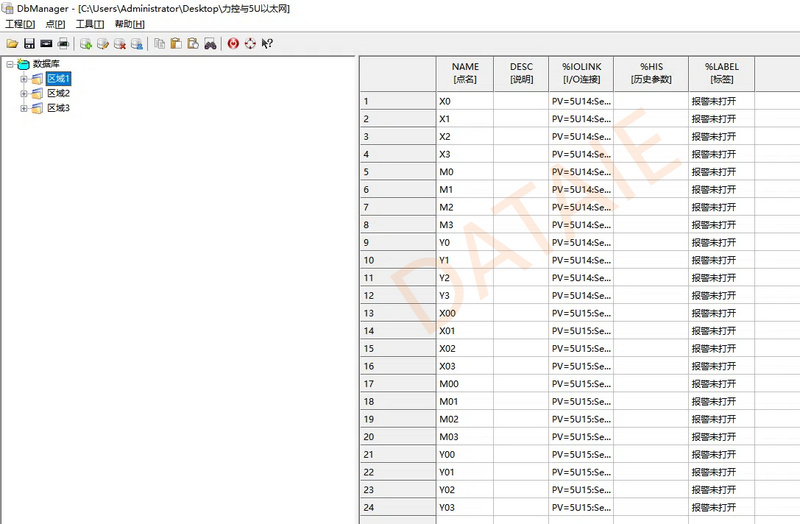800x524 pixels.
Task: Expand the 区域1 tree node
Action: [23, 79]
